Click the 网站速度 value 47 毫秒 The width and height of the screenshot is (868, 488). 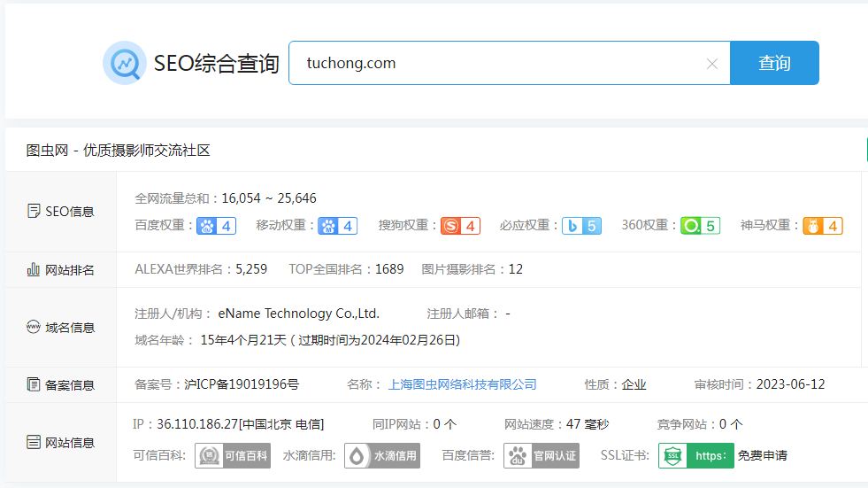point(588,424)
